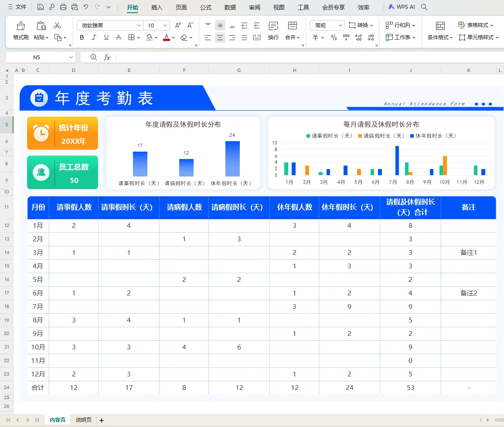Click the thousands separator icon
This screenshot has width=504, height=427.
tap(346, 37)
